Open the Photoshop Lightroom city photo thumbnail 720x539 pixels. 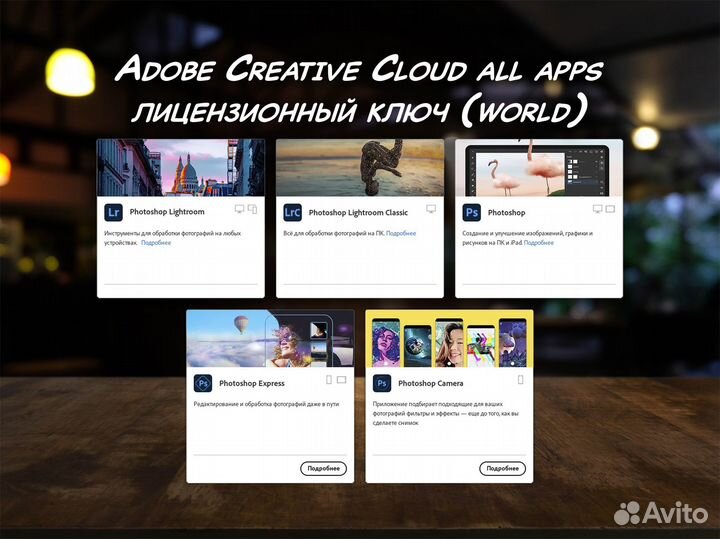click(x=181, y=168)
